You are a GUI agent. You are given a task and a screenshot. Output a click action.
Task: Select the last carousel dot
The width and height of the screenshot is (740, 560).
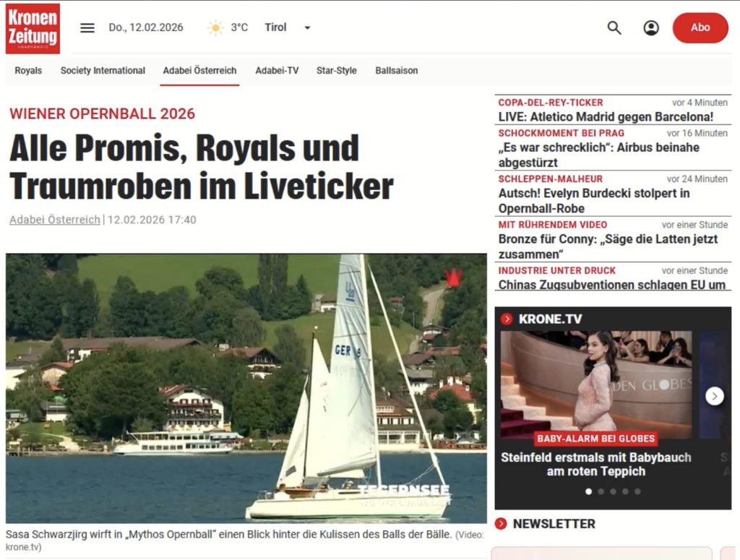point(637,491)
